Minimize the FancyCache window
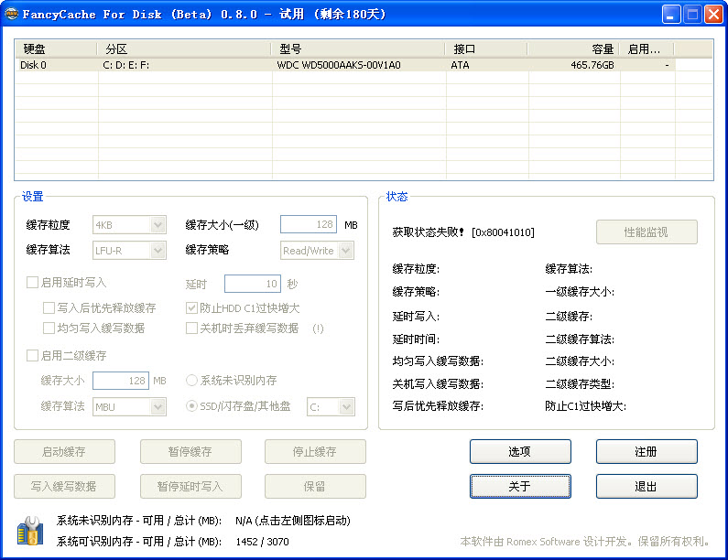The height and width of the screenshot is (560, 728). [x=671, y=14]
